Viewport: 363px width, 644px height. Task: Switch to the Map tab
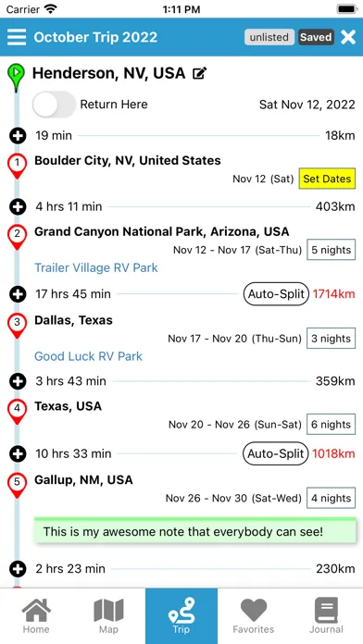click(x=108, y=616)
